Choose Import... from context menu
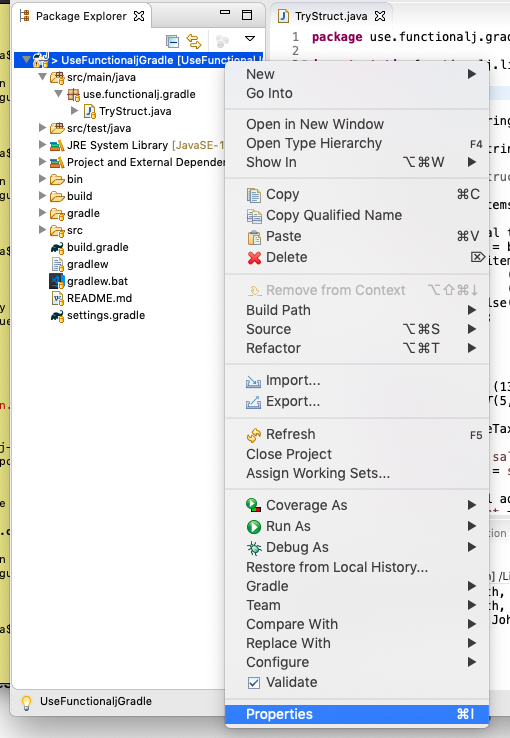Image resolution: width=510 pixels, height=738 pixels. pyautogui.click(x=357, y=380)
